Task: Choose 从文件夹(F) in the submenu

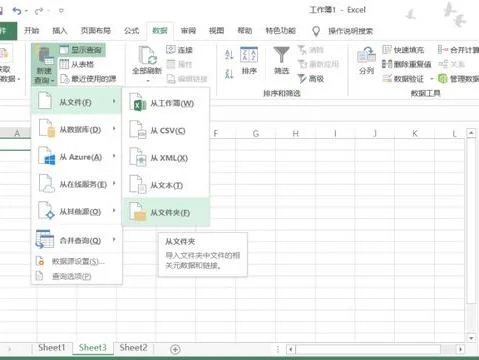Action: 166,212
